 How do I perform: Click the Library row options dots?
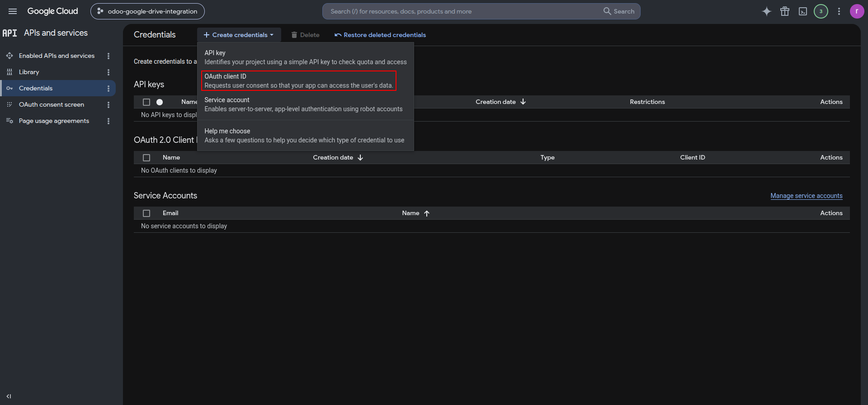click(x=108, y=72)
